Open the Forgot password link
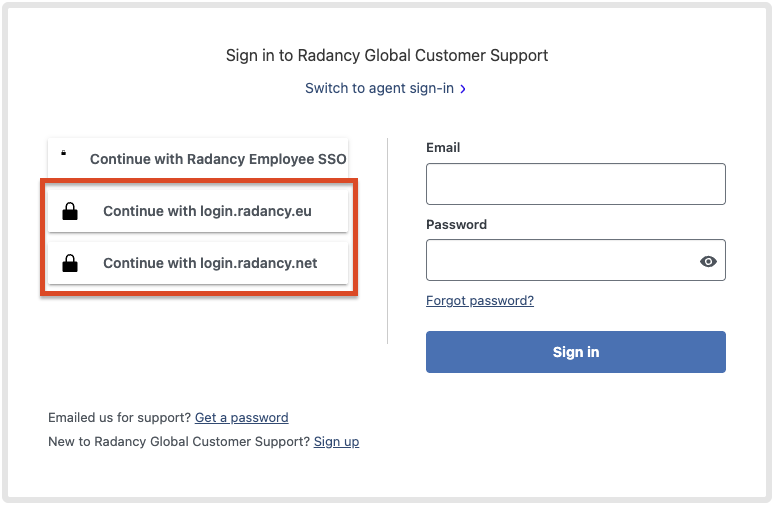 (480, 300)
